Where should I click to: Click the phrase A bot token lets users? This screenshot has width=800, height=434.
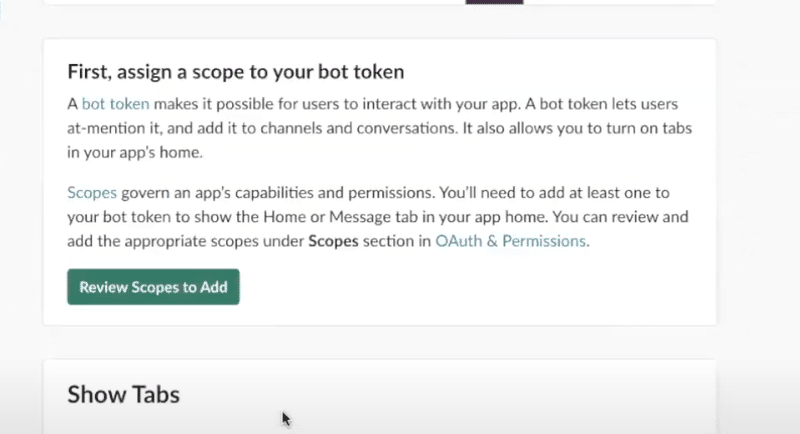(602, 104)
